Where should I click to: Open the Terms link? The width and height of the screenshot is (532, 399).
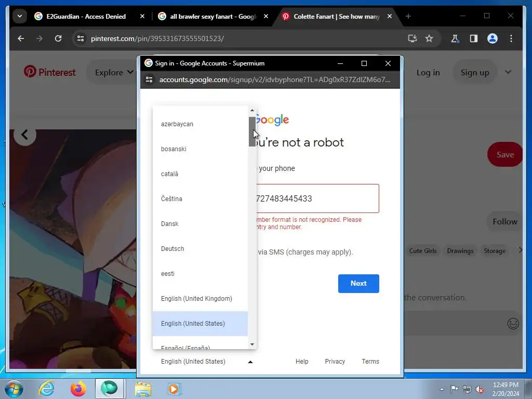tap(370, 362)
